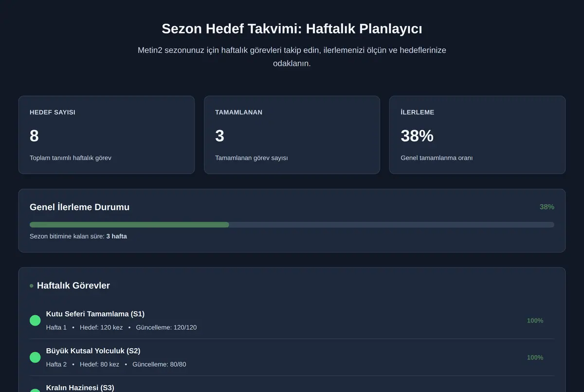Click the 100% value for Kutu Seferi Tamamlama
This screenshot has width=584, height=392.
pyautogui.click(x=535, y=321)
